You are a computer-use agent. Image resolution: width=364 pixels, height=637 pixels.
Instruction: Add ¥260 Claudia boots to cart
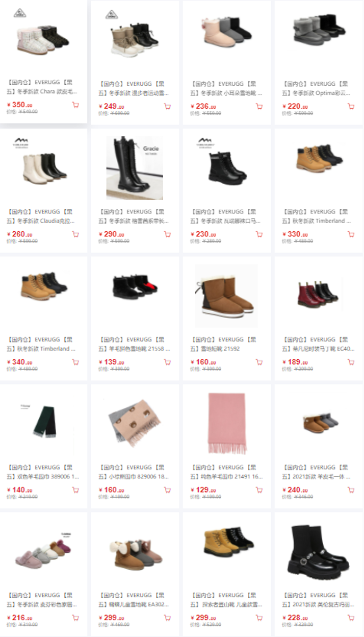pyautogui.click(x=75, y=234)
